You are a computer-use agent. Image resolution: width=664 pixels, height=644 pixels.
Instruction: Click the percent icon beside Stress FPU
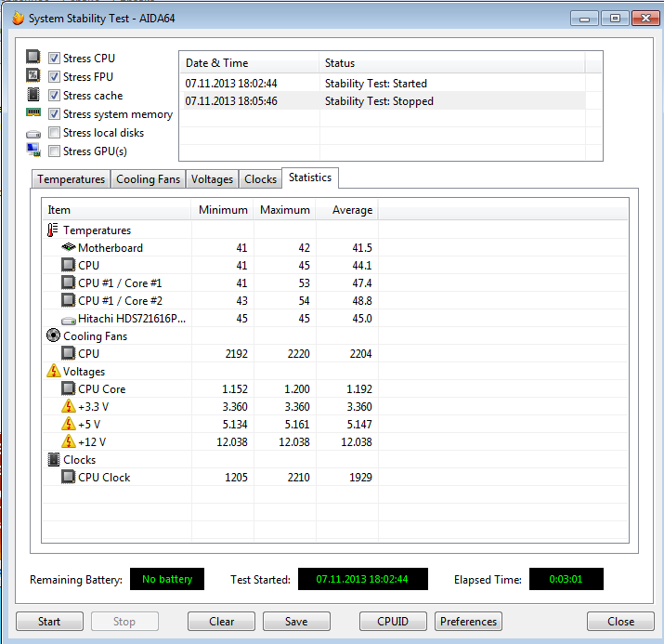pyautogui.click(x=33, y=75)
